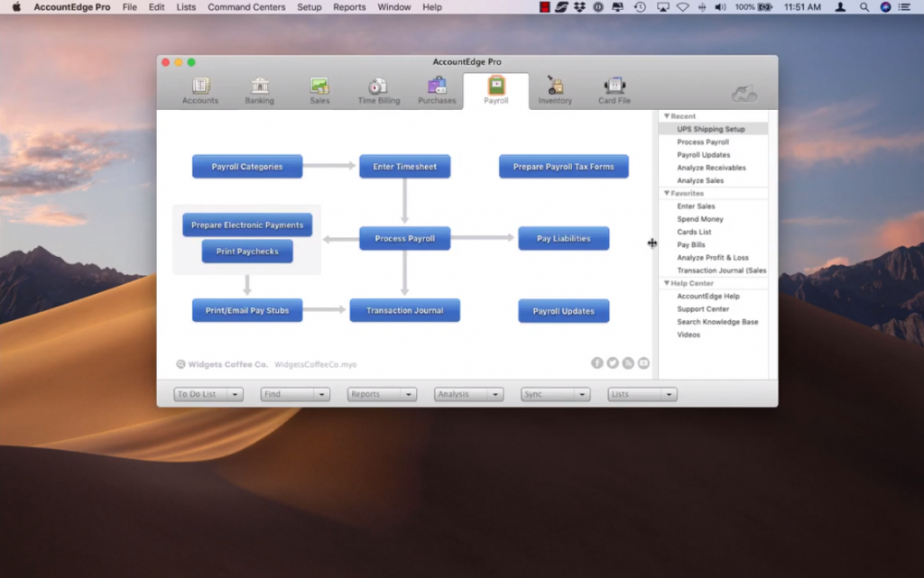Click the email icon at bottom right
This screenshot has height=578, width=924.
coord(643,362)
